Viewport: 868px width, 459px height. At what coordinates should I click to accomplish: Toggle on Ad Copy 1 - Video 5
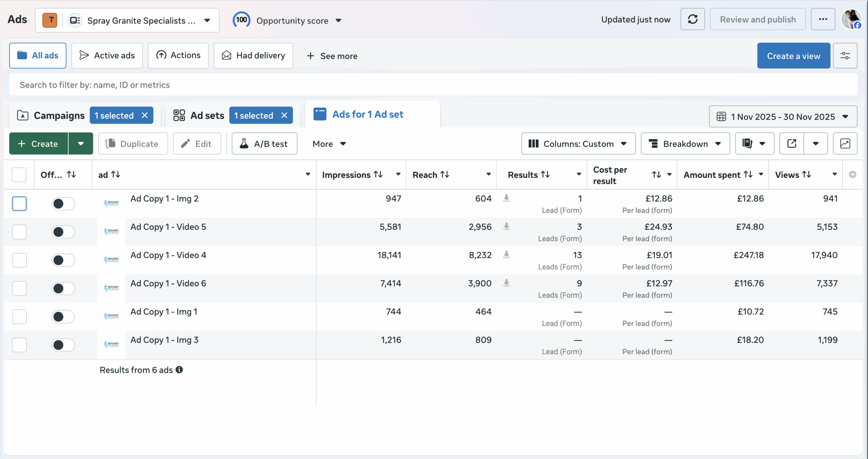(63, 232)
